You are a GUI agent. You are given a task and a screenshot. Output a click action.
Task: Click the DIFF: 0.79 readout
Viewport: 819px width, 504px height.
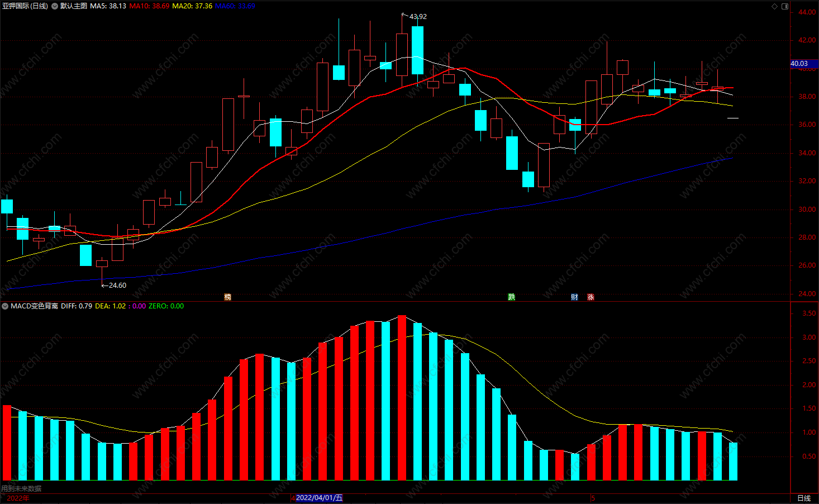77,306
